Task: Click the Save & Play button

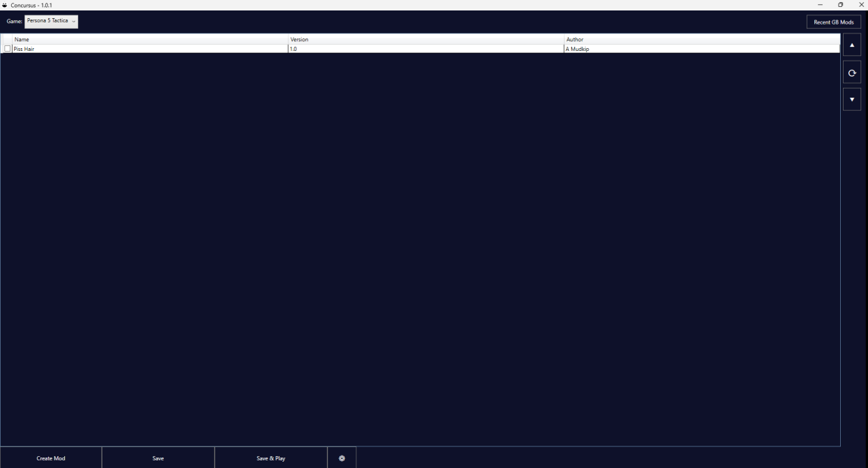Action: click(x=271, y=458)
